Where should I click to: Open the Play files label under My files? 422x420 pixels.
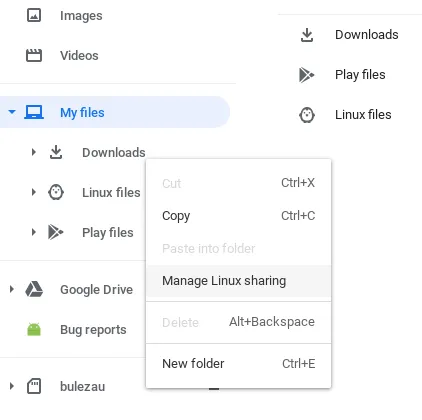(108, 233)
